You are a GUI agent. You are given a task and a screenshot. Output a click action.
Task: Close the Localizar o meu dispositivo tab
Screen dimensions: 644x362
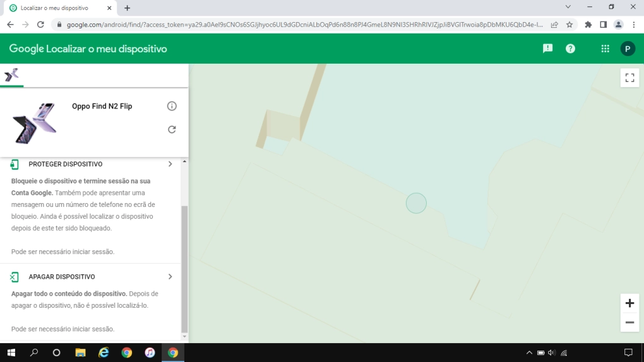[x=109, y=8]
